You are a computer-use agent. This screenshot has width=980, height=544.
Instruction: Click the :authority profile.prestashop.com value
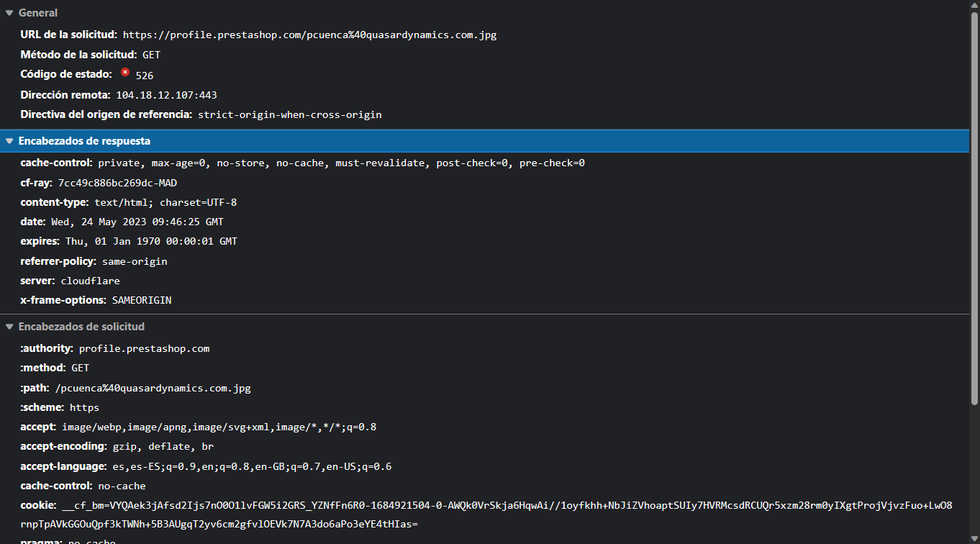(144, 348)
